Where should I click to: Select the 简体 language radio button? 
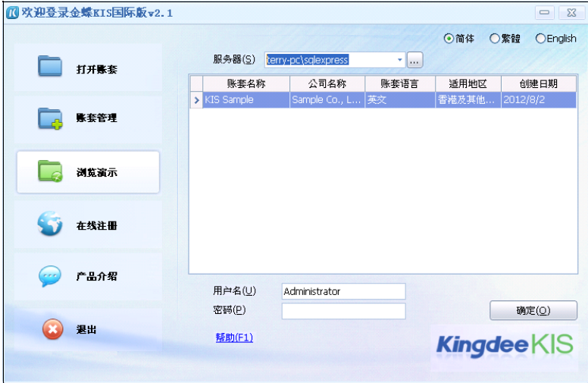(449, 39)
